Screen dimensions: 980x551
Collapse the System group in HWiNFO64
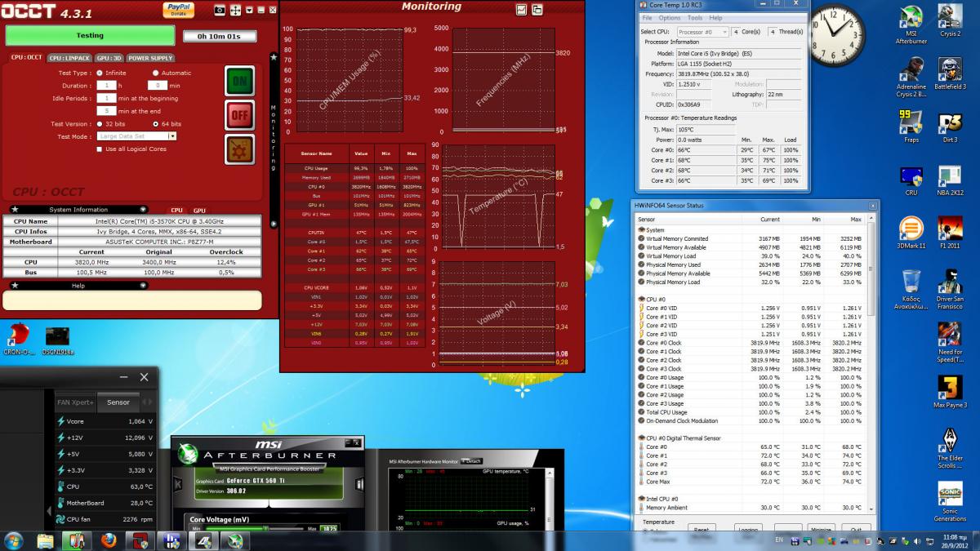pos(641,230)
